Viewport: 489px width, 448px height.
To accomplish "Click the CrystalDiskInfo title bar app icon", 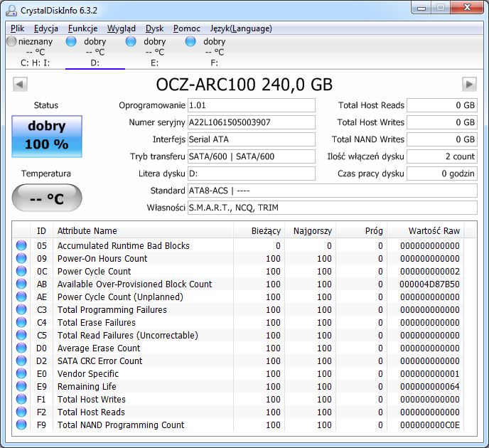I will pyautogui.click(x=11, y=11).
